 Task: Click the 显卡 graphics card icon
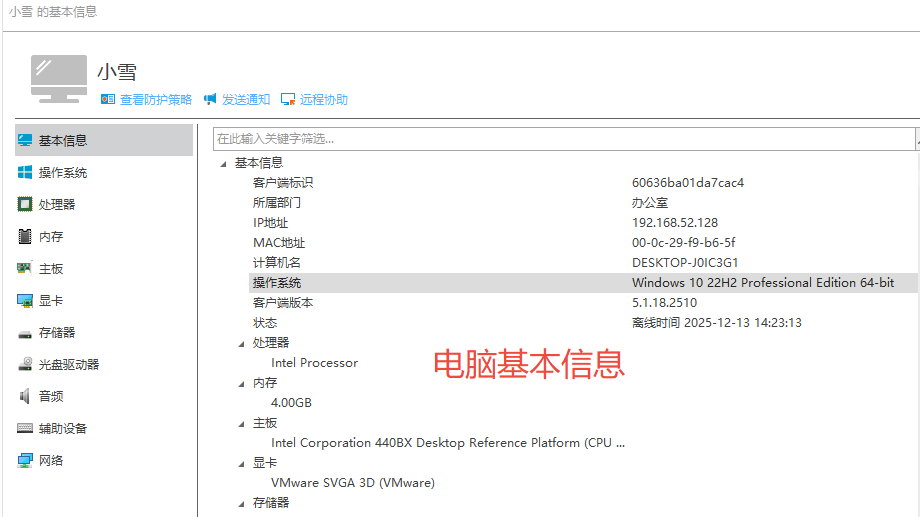25,300
